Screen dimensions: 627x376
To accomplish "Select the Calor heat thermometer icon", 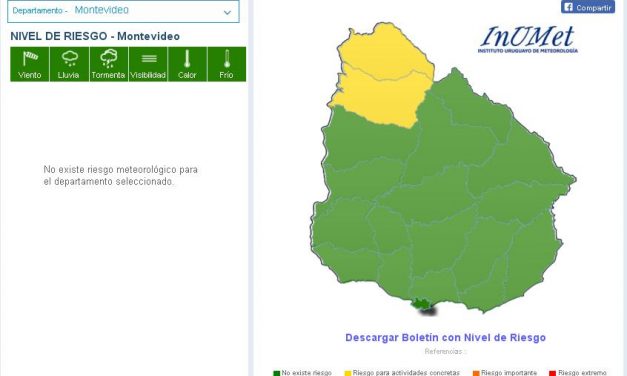I will click(x=187, y=64).
